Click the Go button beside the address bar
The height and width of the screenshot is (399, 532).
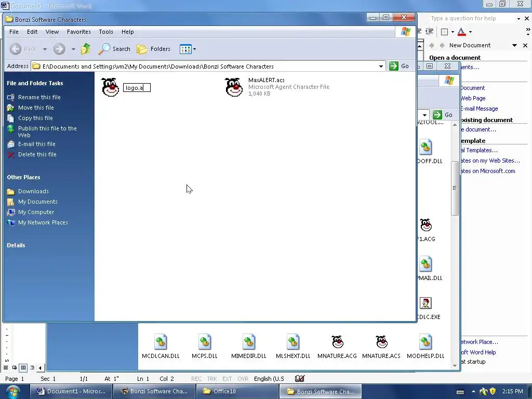click(399, 66)
